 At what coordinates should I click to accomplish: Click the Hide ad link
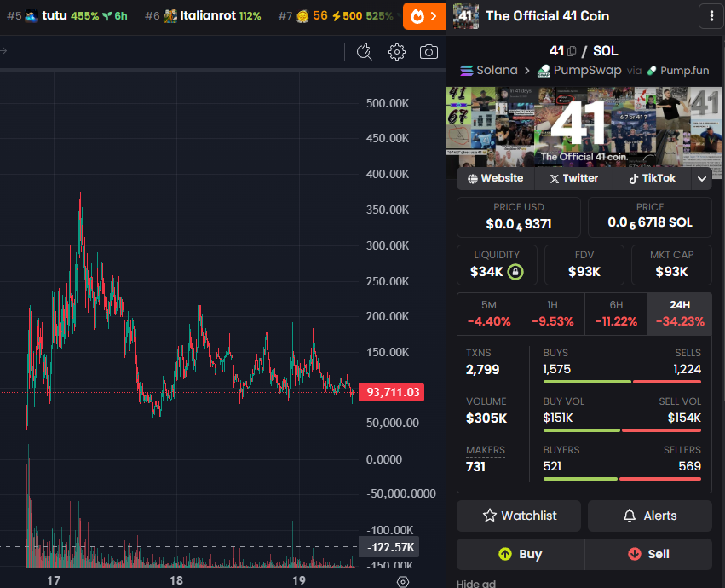pyautogui.click(x=476, y=584)
